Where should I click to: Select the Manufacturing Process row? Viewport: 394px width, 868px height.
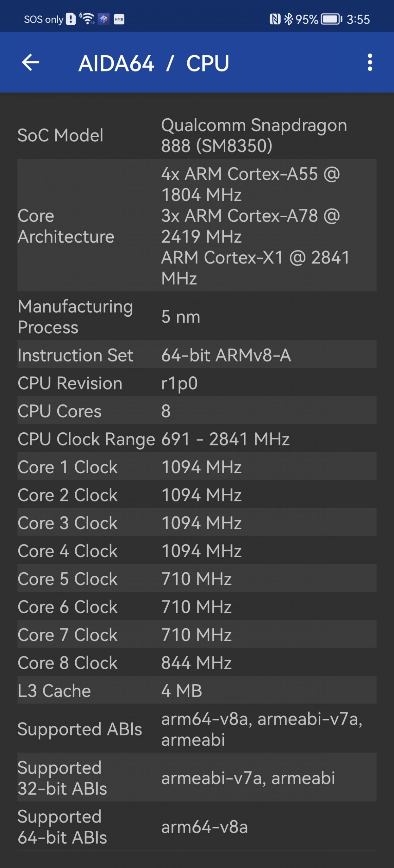point(197,317)
